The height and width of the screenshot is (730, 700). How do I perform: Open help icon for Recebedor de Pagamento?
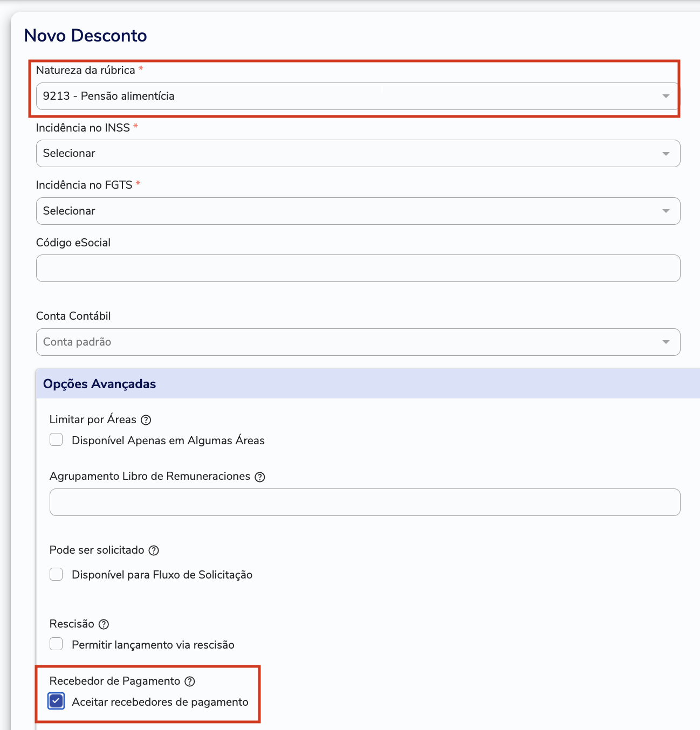tap(190, 681)
